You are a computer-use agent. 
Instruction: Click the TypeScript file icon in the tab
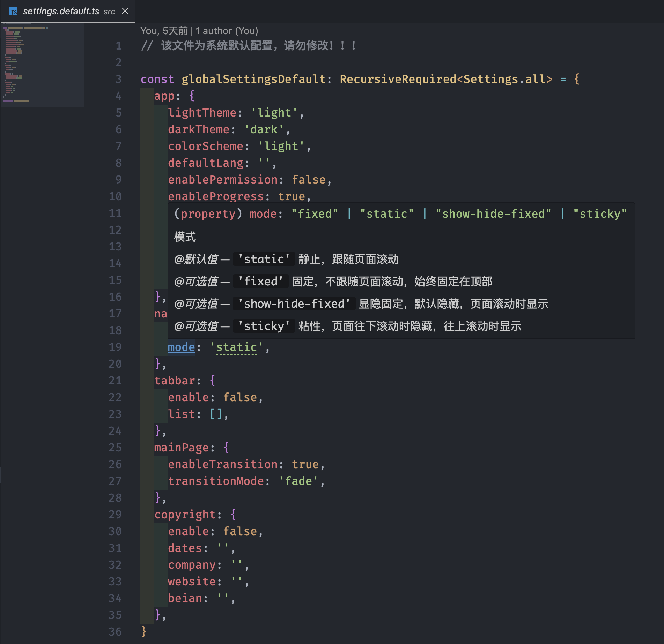point(13,12)
